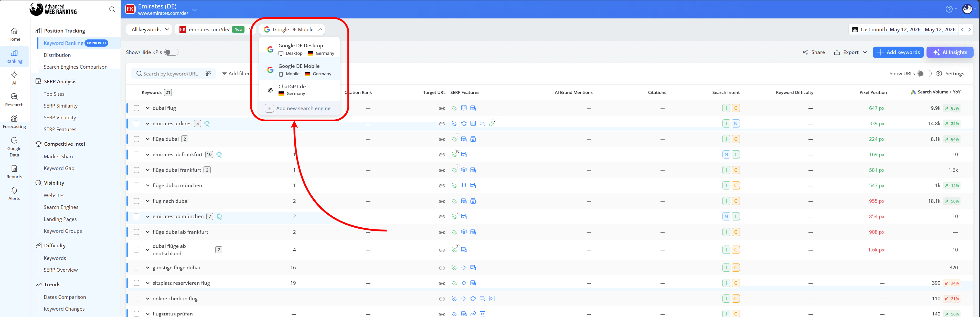Check the flüge dubai row checkbox

pyautogui.click(x=136, y=139)
